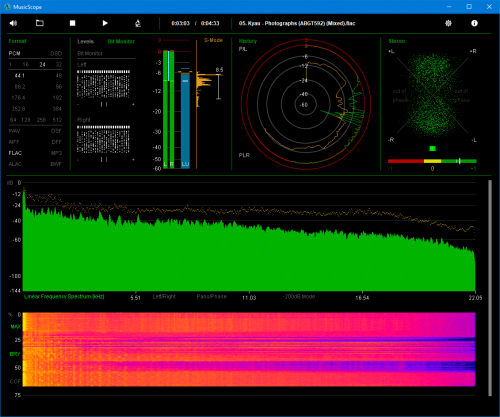The image size is (500, 417).
Task: Click the Right bit monitor grid
Action: click(103, 139)
